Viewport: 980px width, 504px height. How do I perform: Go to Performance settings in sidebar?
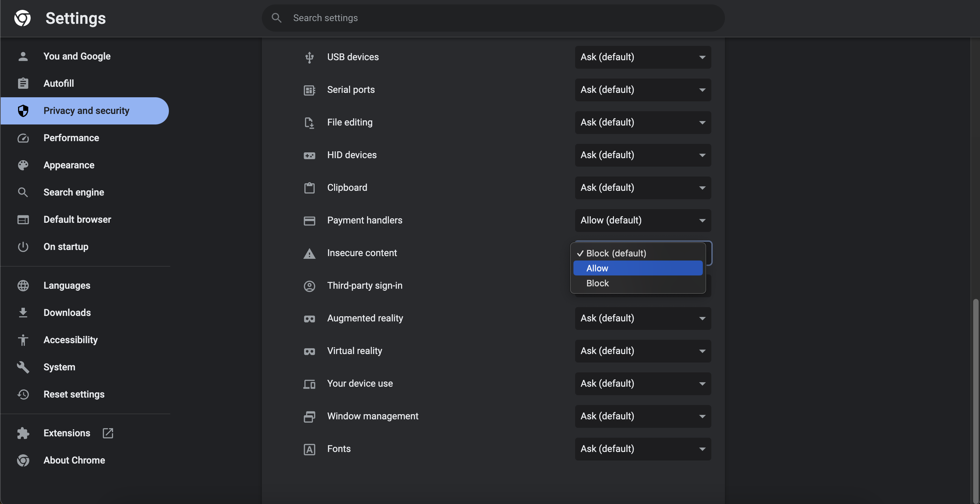point(71,138)
